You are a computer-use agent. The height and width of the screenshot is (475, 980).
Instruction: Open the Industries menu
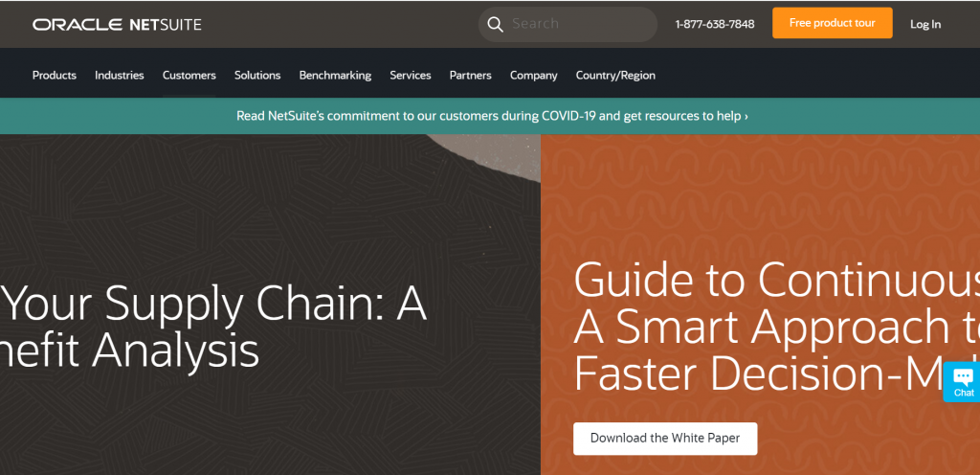[120, 75]
